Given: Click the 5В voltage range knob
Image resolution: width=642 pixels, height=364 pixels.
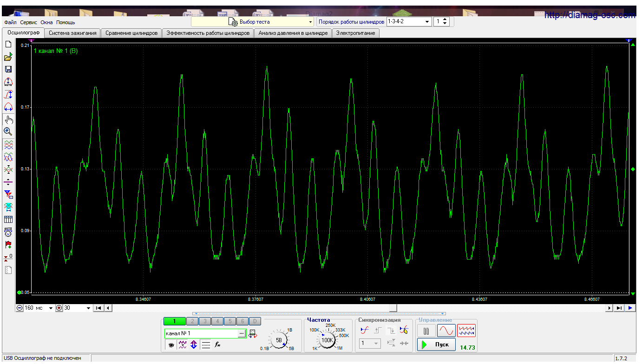Looking at the screenshot, I should [x=279, y=340].
